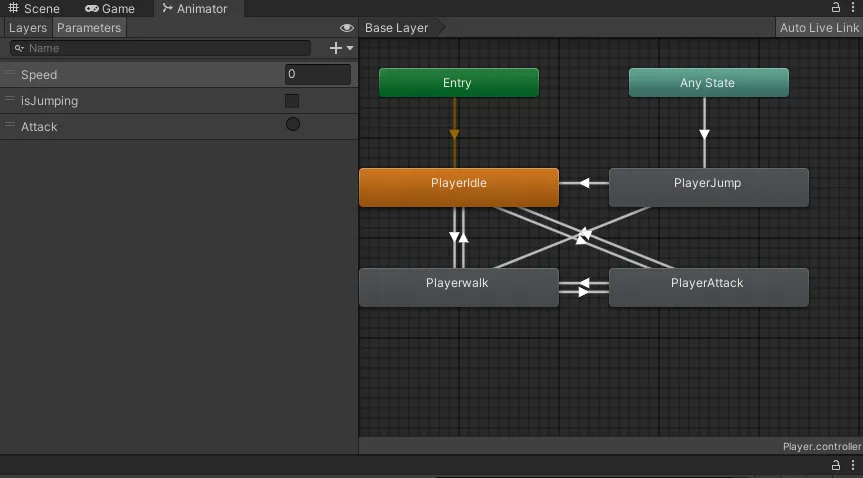Click the lock icon at top right
This screenshot has width=863, height=478.
(835, 7)
